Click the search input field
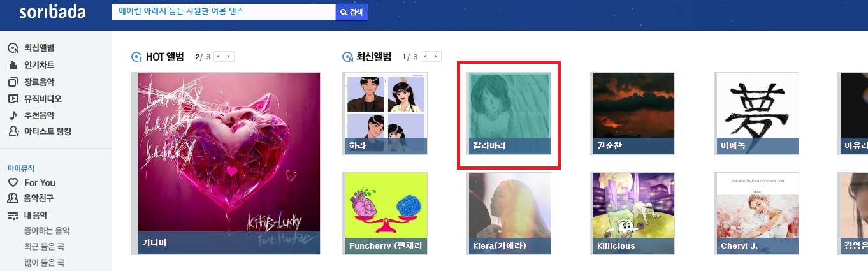The width and height of the screenshot is (868, 271). (224, 12)
